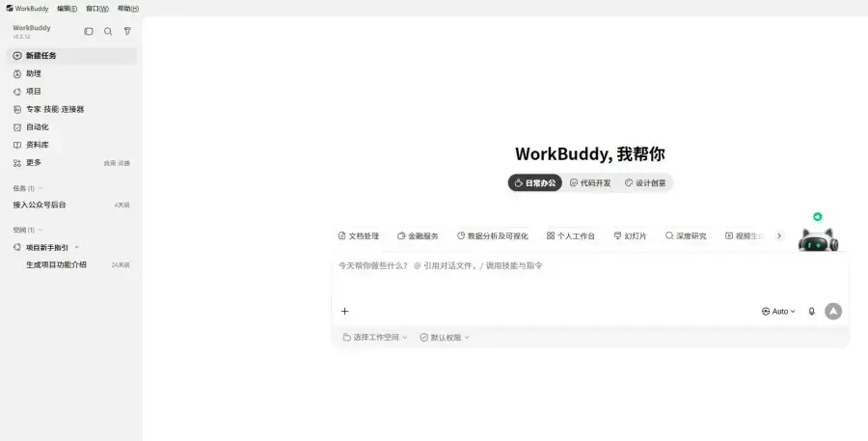Screen dimensions: 868x441
Task: Choose the 数据分析及可视化 shortcut chip
Action: point(492,236)
